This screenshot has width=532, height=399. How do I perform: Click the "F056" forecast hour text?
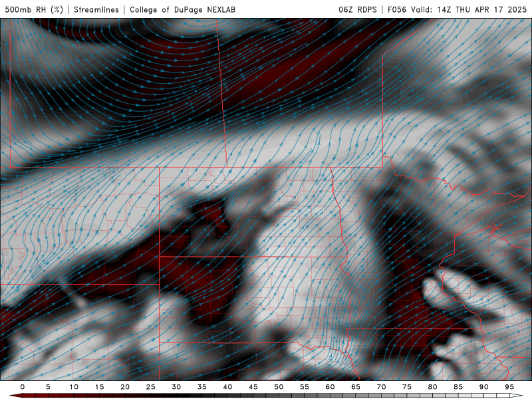(x=397, y=9)
